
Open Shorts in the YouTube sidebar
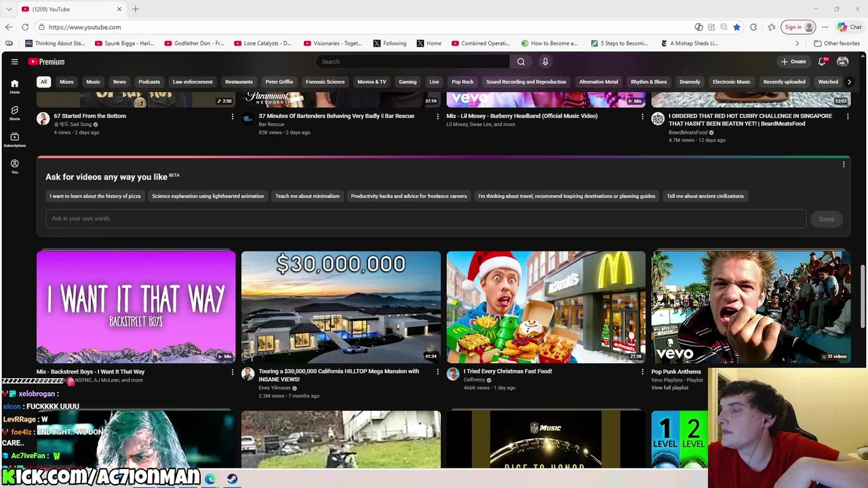tap(14, 113)
